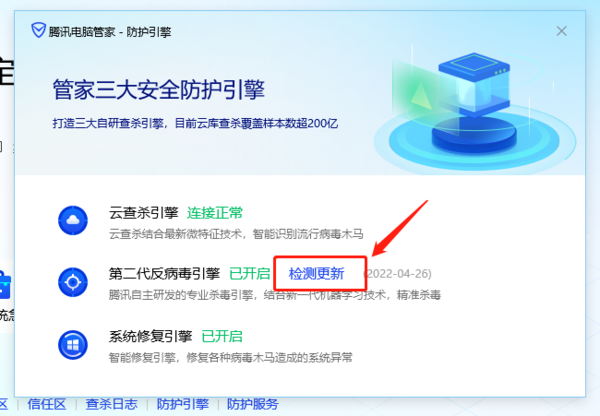The width and height of the screenshot is (600, 416).
Task: Click the 系统修复引擎 title
Action: (150, 336)
